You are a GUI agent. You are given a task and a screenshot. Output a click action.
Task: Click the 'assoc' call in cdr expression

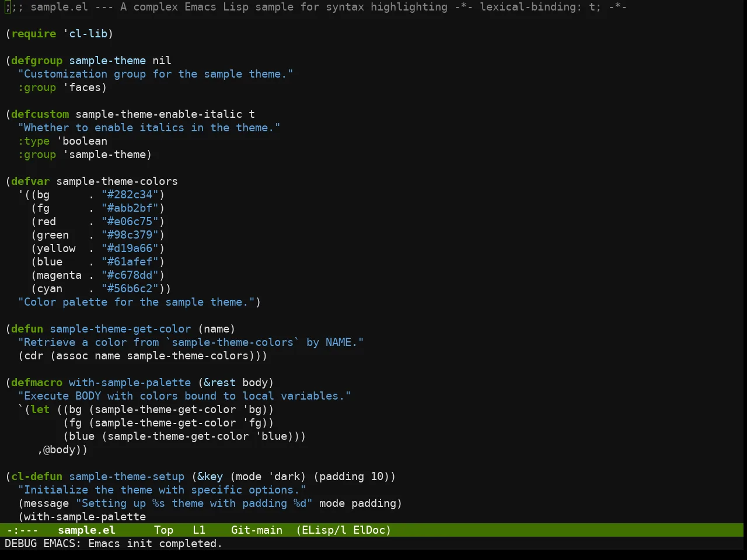[x=72, y=356]
